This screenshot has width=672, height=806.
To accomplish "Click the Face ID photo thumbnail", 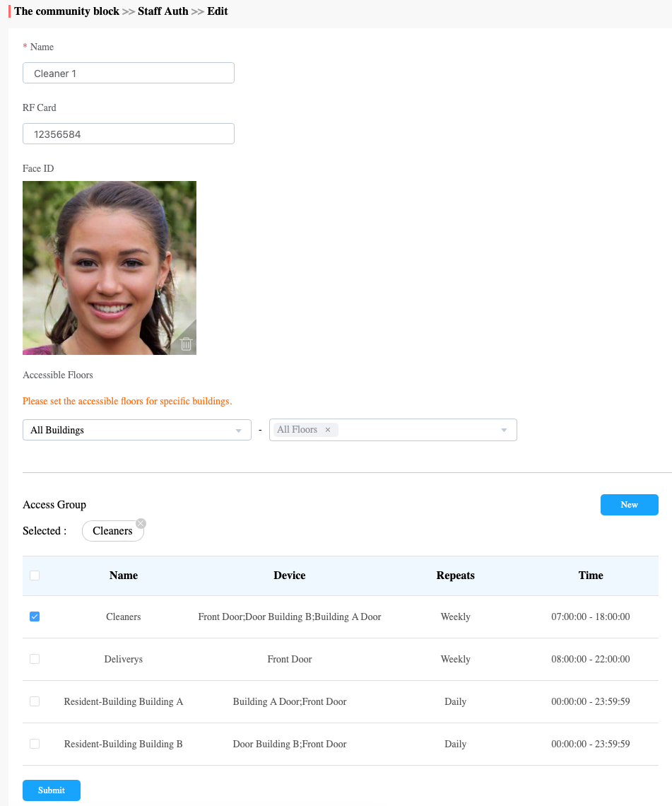I will [110, 267].
